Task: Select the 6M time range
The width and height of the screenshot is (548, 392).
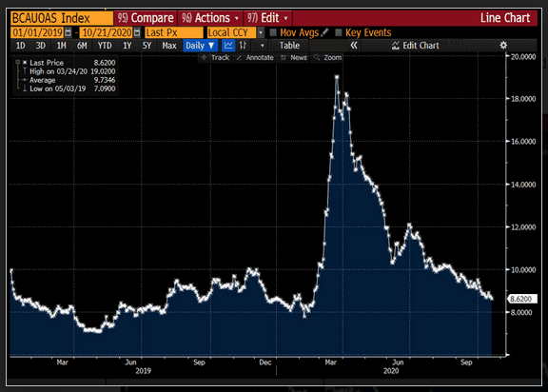Action: tap(82, 46)
